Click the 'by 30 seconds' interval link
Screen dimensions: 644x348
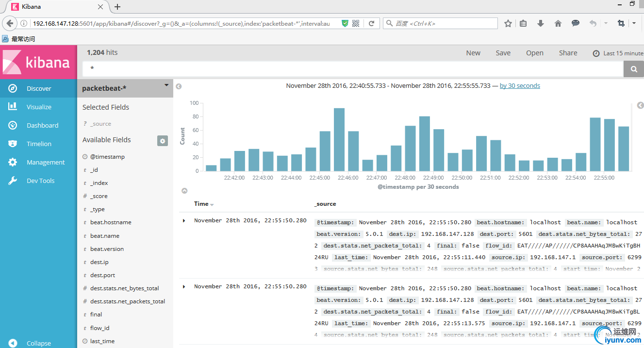pyautogui.click(x=520, y=86)
